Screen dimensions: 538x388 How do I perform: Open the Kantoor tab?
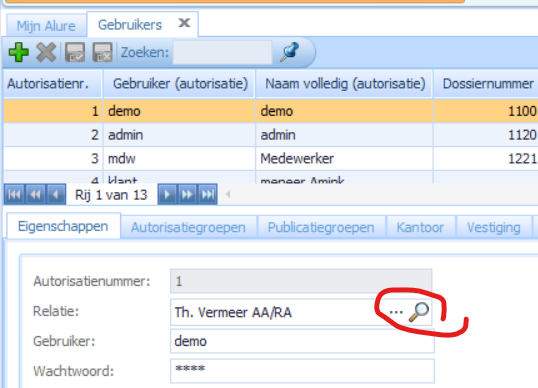pyautogui.click(x=420, y=227)
